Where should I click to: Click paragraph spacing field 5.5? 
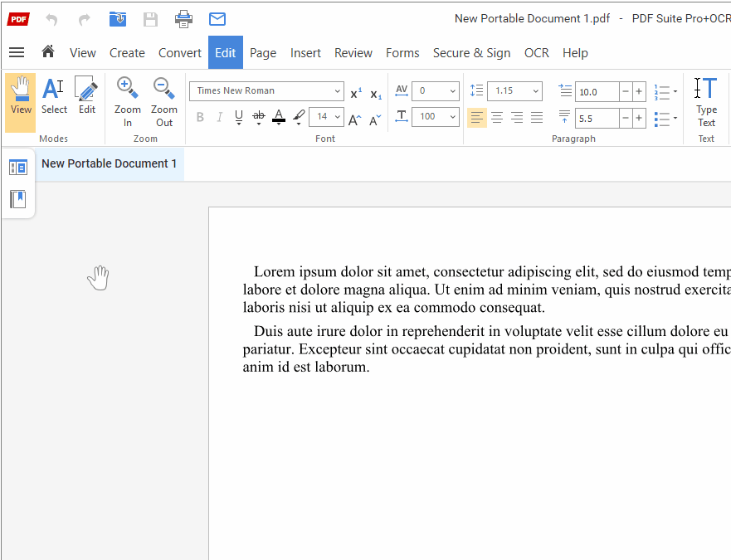pos(597,119)
